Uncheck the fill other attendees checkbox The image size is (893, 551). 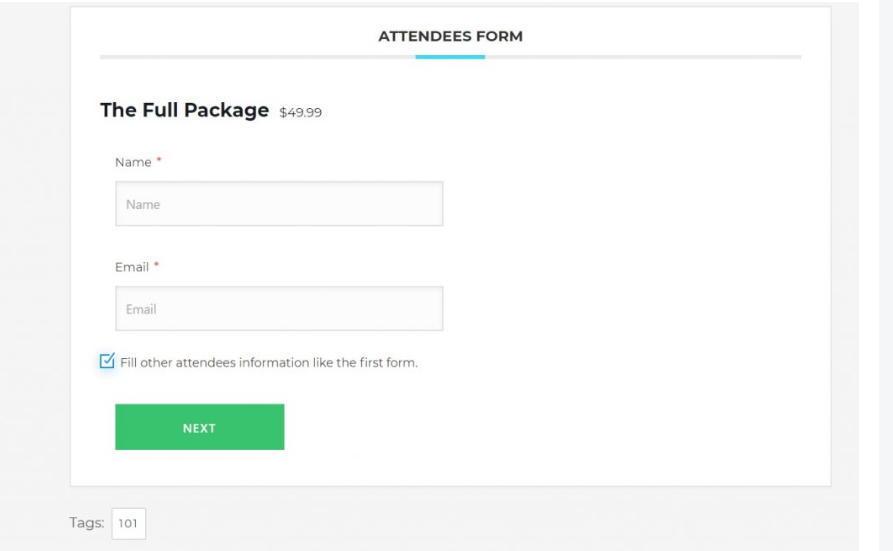coord(108,361)
